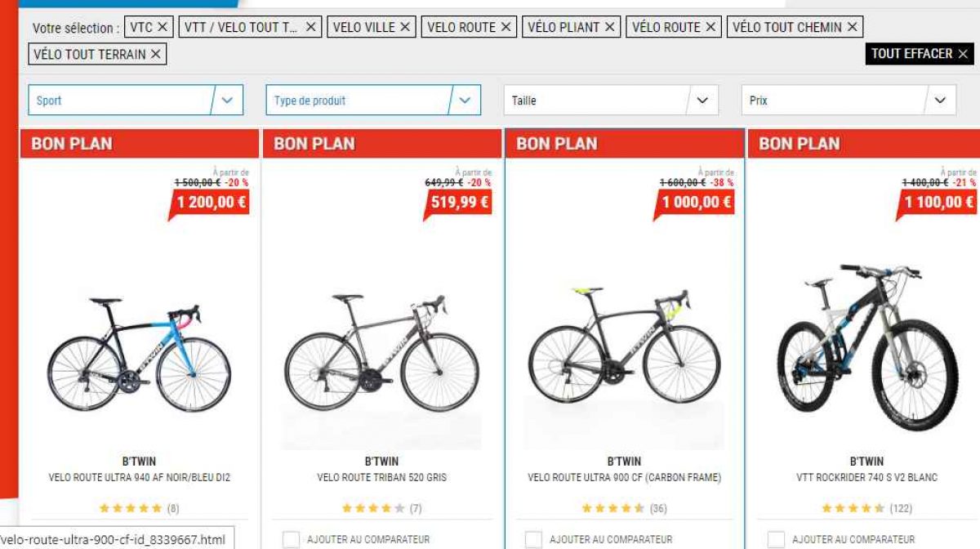The height and width of the screenshot is (549, 980).
Task: Remove the VTT / VELO TOUT T... filter
Action: click(x=310, y=27)
